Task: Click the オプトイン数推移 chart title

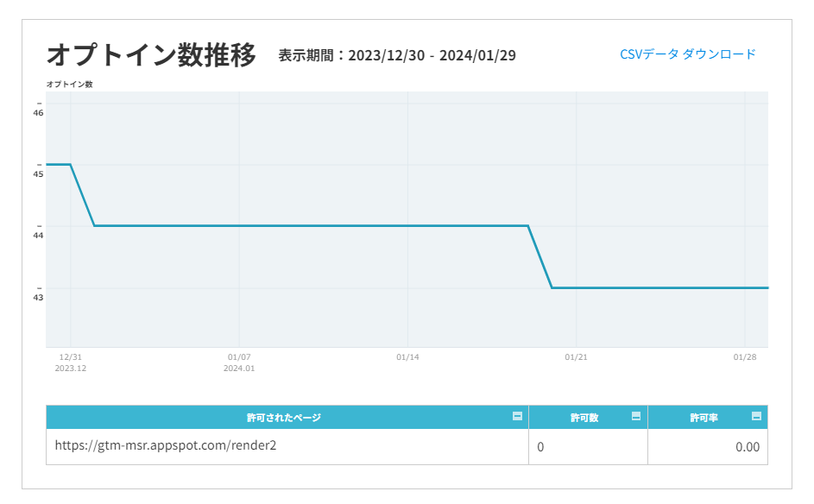Action: [151, 54]
